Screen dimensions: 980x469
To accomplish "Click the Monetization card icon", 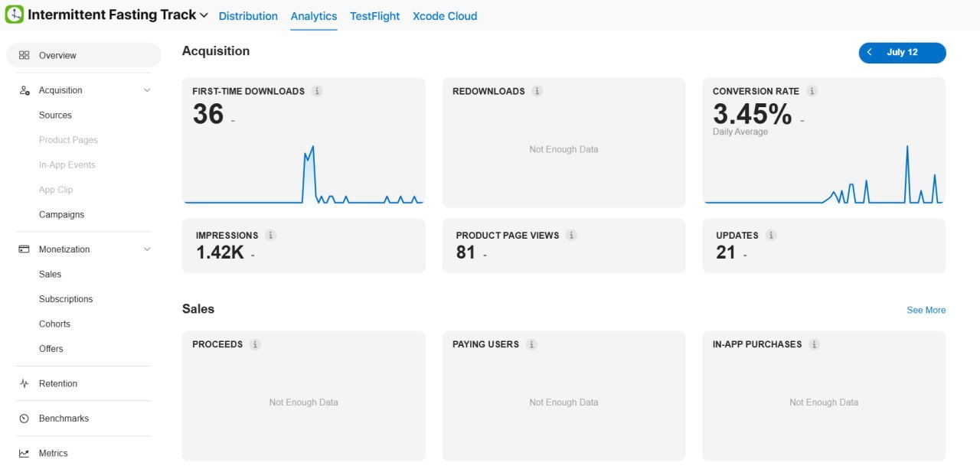I will 24,249.
